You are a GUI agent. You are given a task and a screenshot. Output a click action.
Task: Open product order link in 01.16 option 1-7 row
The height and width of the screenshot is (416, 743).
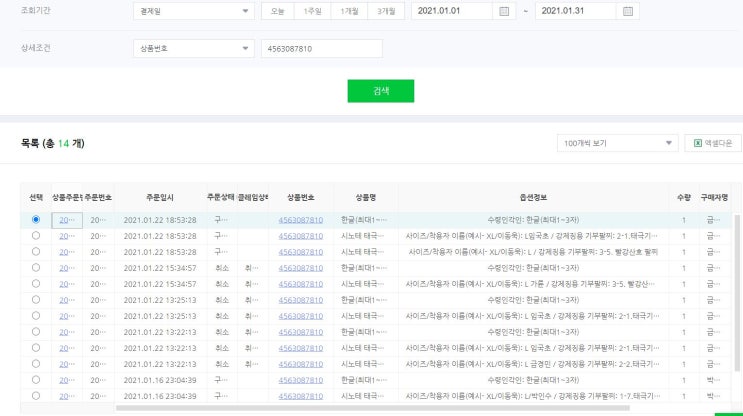click(67, 396)
